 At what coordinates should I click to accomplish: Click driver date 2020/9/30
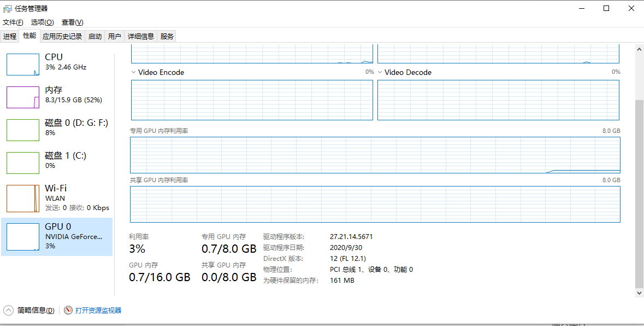(x=346, y=247)
